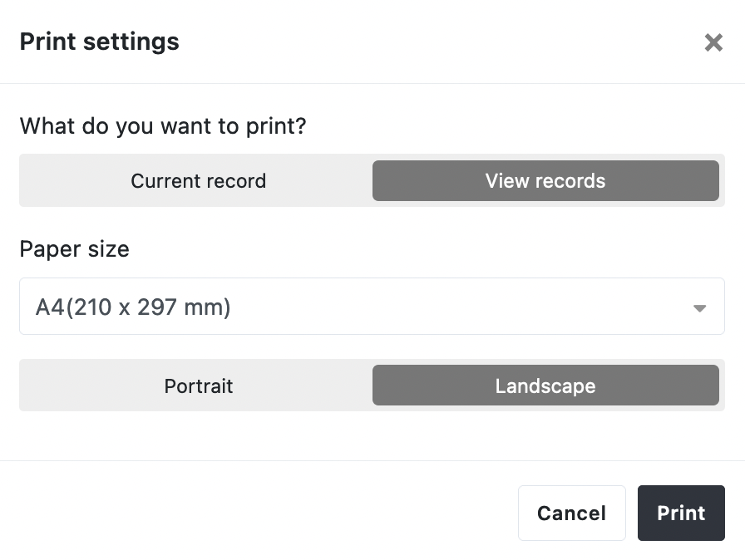Viewport: 745px width, 560px height.
Task: Select the Current record option
Action: coord(198,181)
